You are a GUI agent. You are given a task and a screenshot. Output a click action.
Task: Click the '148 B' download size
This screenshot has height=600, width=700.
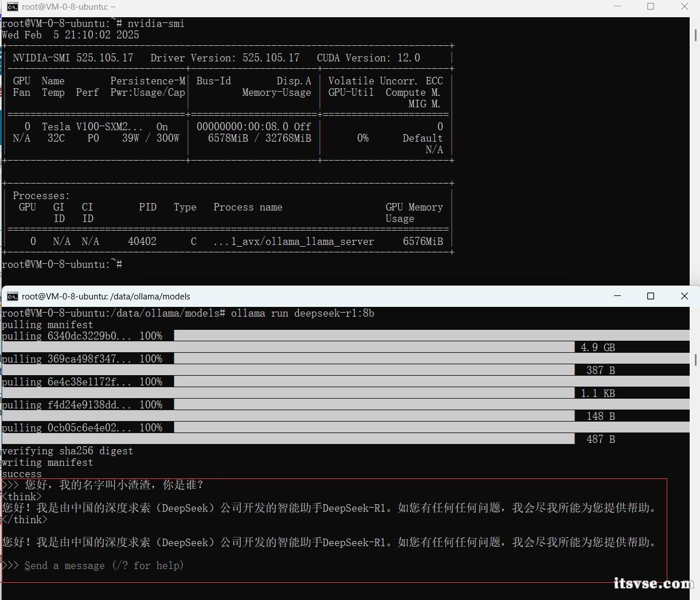600,416
